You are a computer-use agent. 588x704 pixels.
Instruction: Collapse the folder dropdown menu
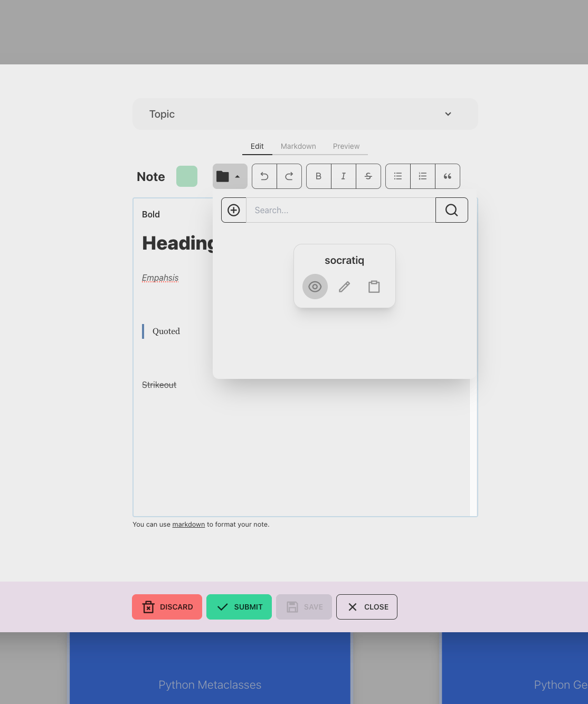pos(230,176)
